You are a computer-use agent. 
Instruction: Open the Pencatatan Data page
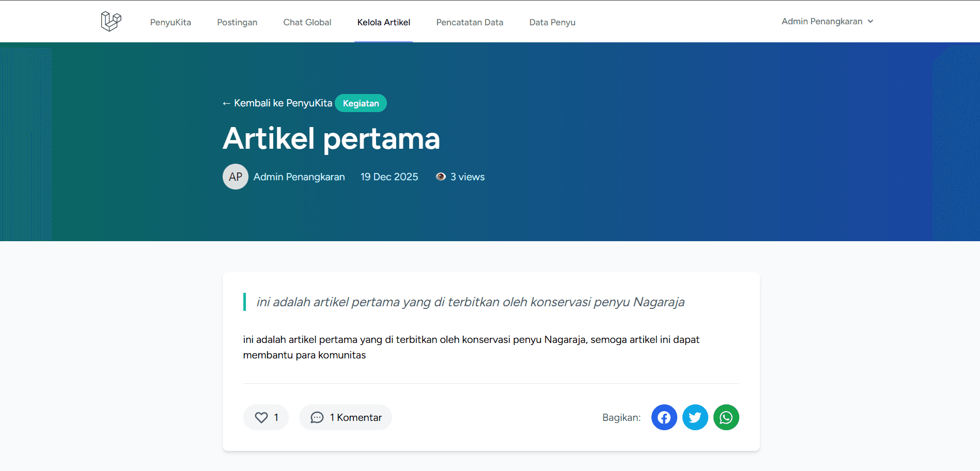click(470, 22)
